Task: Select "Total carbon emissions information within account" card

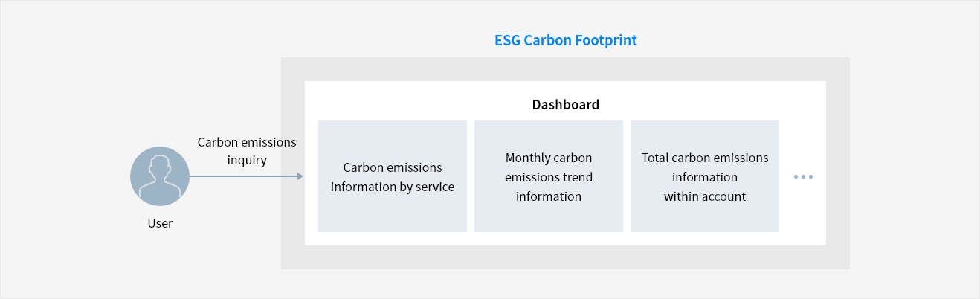Action: point(705,176)
